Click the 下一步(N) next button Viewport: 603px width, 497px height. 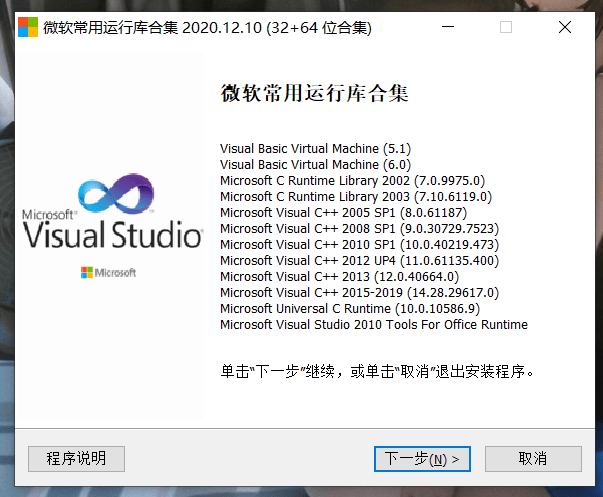coord(422,459)
